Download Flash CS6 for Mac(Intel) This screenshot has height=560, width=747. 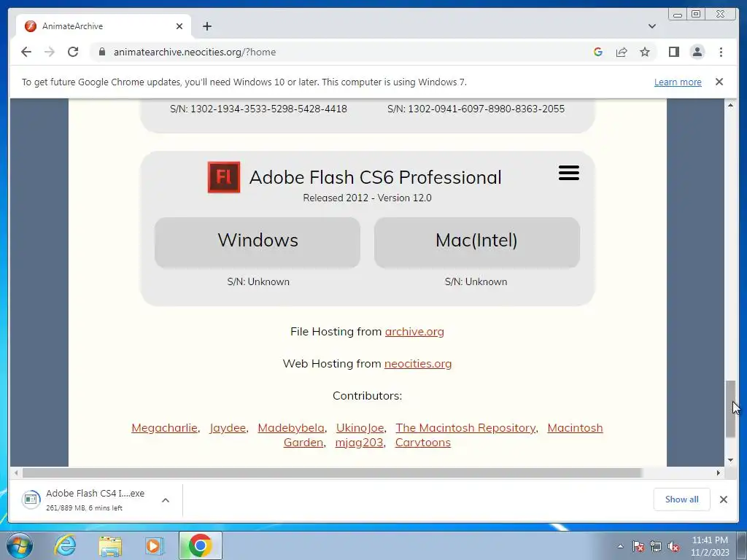pyautogui.click(x=477, y=242)
